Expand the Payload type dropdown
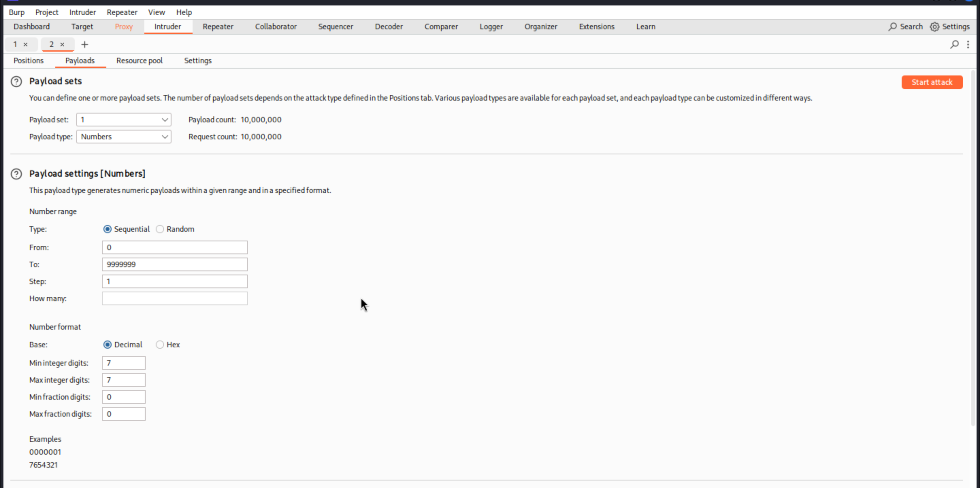Image resolution: width=980 pixels, height=488 pixels. coord(124,137)
